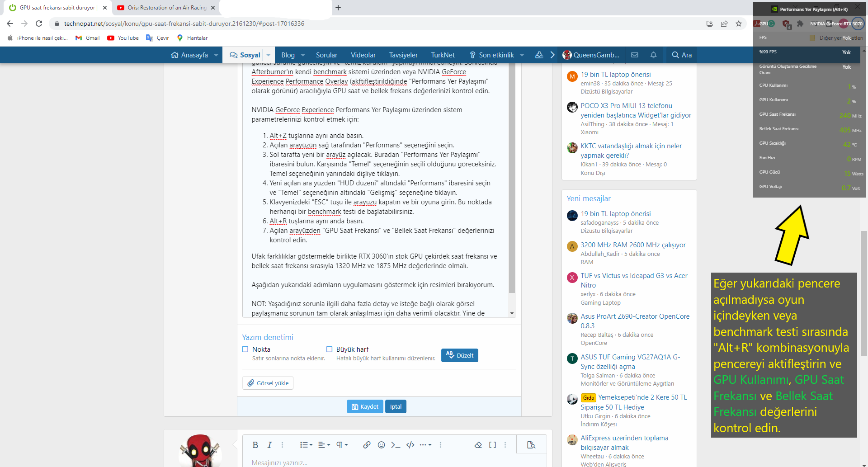Click the Görsel yükle upload button
This screenshot has width=868, height=467.
(x=268, y=383)
